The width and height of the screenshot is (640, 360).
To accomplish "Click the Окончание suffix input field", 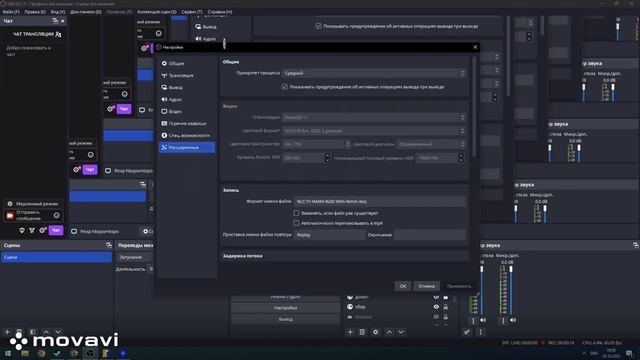I will tap(429, 235).
